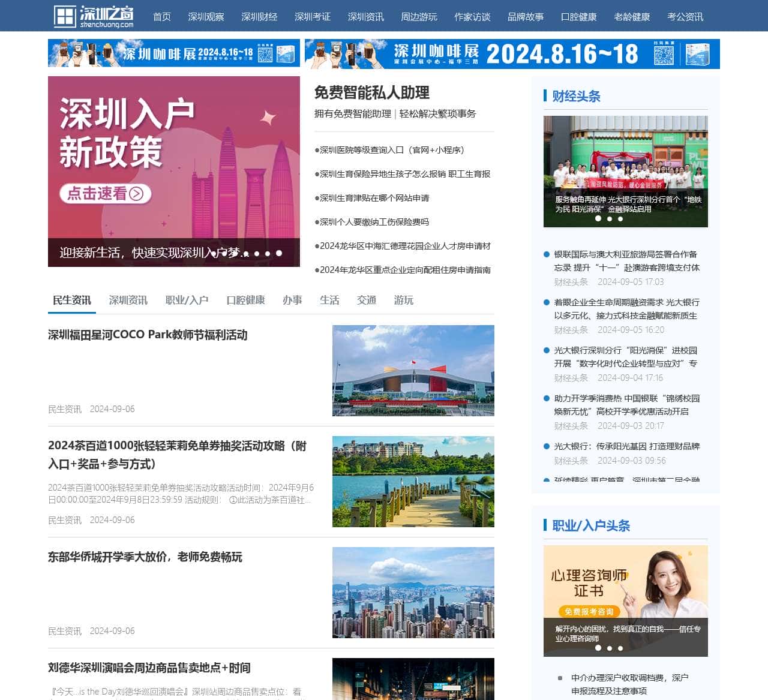Viewport: 768px width, 700px height.
Task: Switch to the 游玩 content tab
Action: point(403,300)
